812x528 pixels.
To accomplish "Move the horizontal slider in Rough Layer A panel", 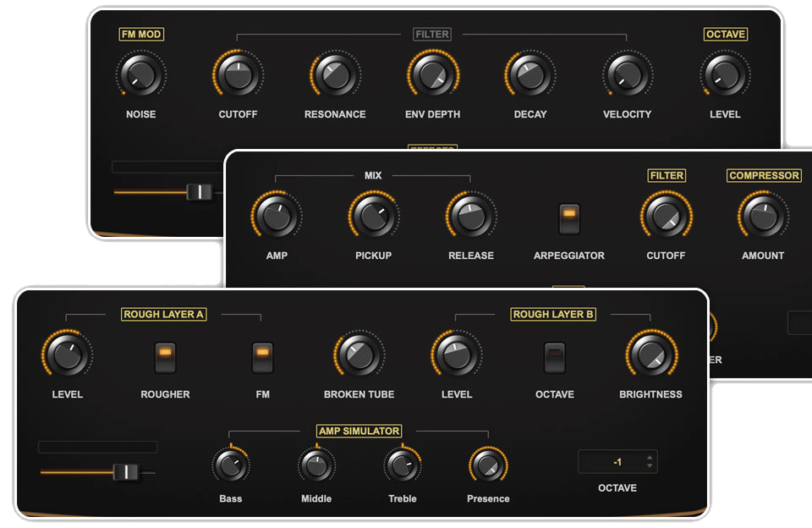I will pos(127,470).
